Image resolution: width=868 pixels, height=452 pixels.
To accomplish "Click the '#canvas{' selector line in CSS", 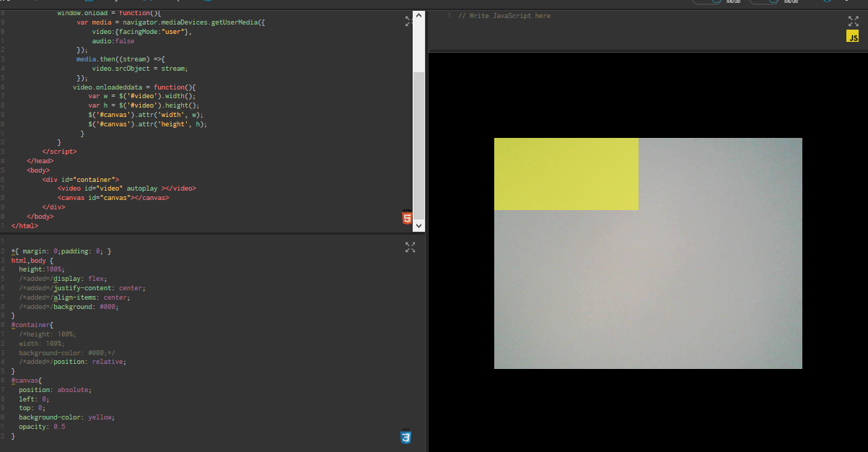I will click(x=27, y=381).
